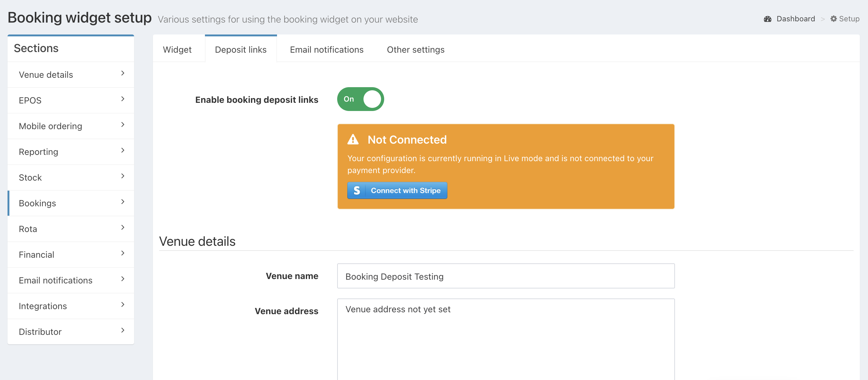Viewport: 868px width, 380px height.
Task: Open the Other settings tab
Action: pos(415,50)
